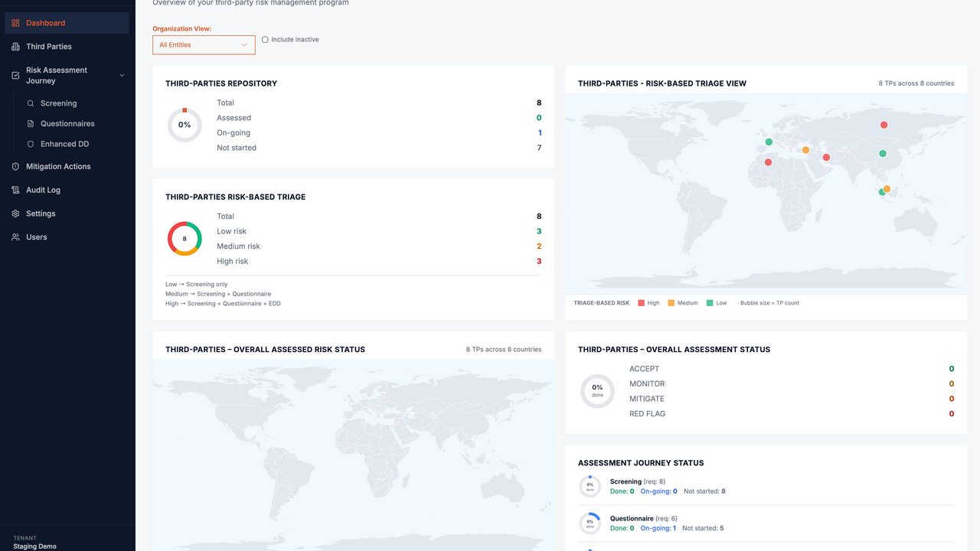Click the Not started row in repository
The width and height of the screenshot is (980, 551).
[379, 148]
